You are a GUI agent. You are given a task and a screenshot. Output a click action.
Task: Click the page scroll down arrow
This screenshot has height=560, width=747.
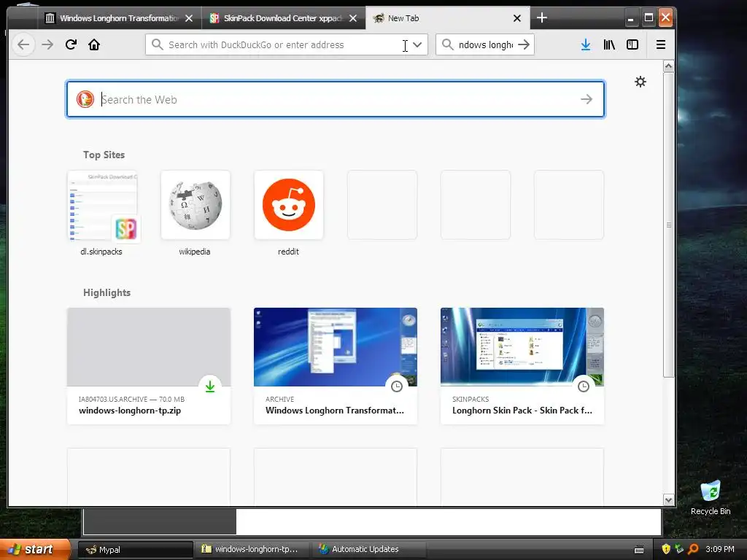pyautogui.click(x=668, y=500)
